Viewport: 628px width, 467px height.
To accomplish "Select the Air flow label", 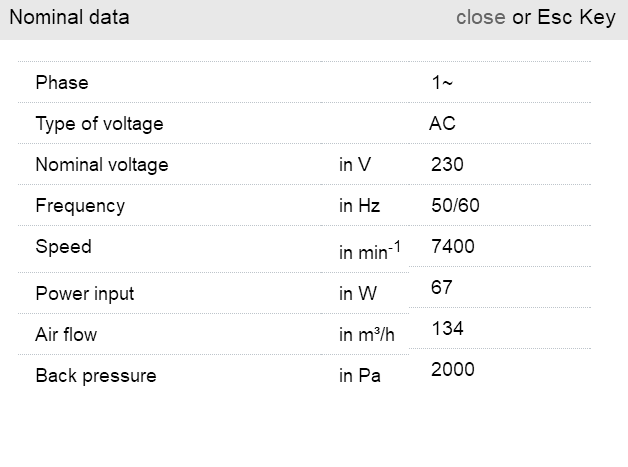I will coord(66,335).
